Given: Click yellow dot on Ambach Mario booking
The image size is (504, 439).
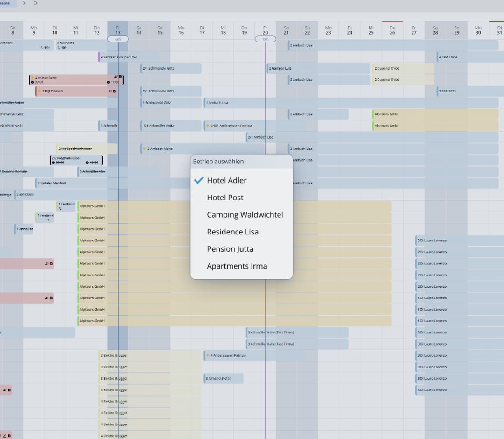Looking at the screenshot, I should [x=145, y=149].
